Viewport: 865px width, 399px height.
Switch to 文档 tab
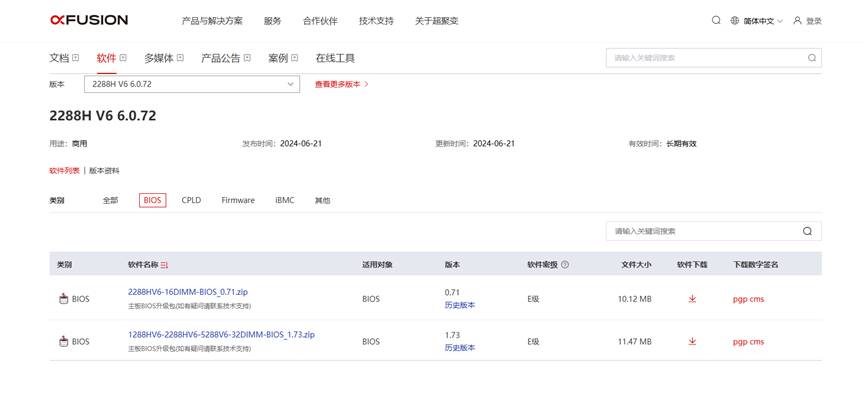tap(59, 58)
